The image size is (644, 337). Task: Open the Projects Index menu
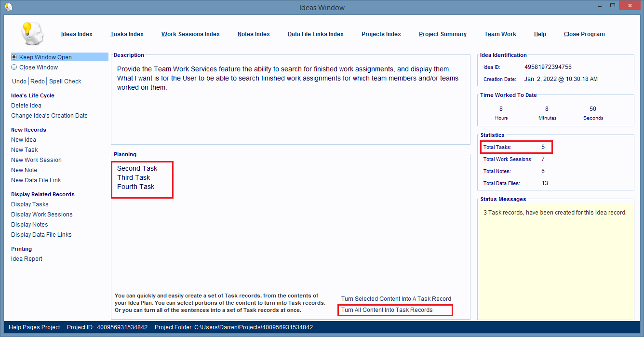(381, 34)
